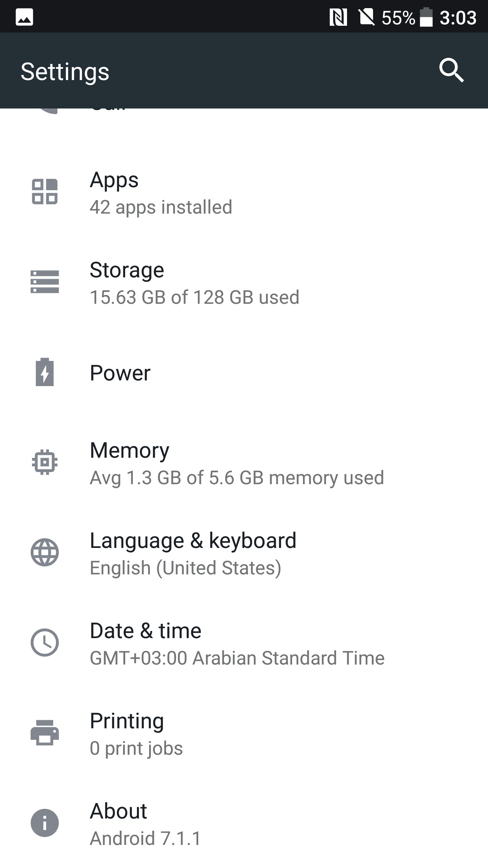Image resolution: width=488 pixels, height=868 pixels.
Task: Tap the Apps grid icon
Action: pyautogui.click(x=45, y=192)
